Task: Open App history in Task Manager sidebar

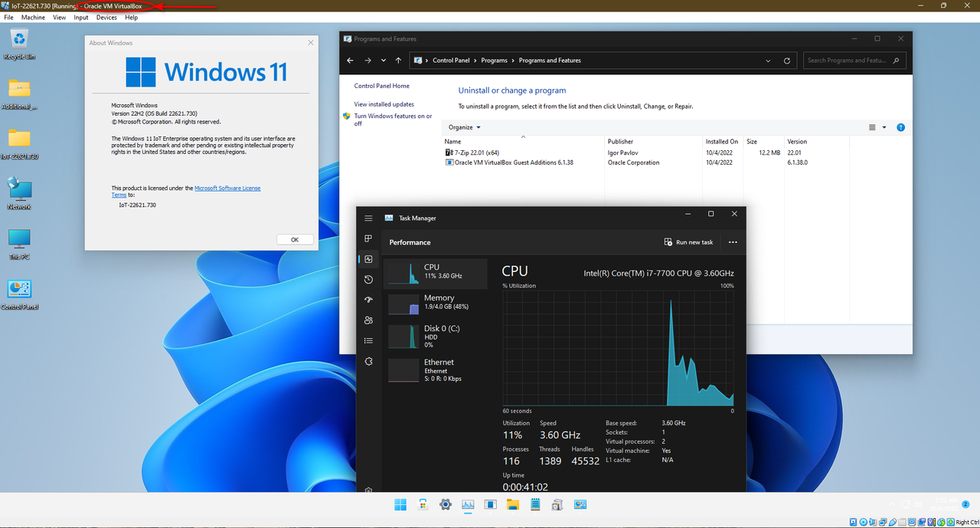Action: (x=368, y=280)
